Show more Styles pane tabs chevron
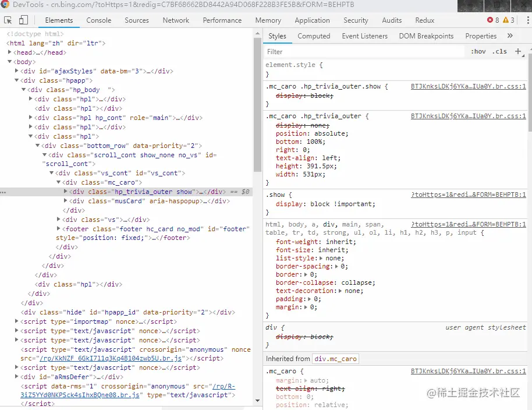532x410 pixels. pyautogui.click(x=510, y=36)
